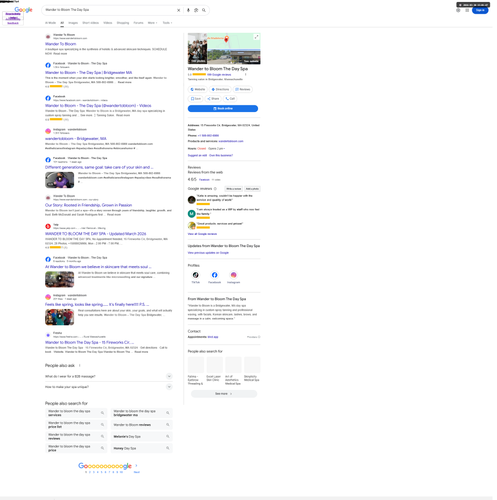The image size is (497, 500).
Task: Open the TikTok profile icon
Action: tap(196, 275)
